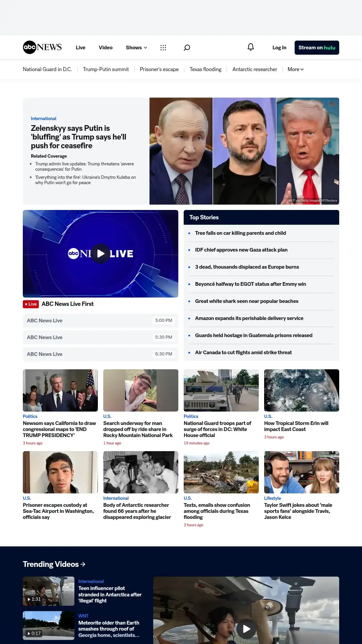Open Guards held hostage in Guatemala story
Viewport: 362px width, 644px height.
(254, 335)
